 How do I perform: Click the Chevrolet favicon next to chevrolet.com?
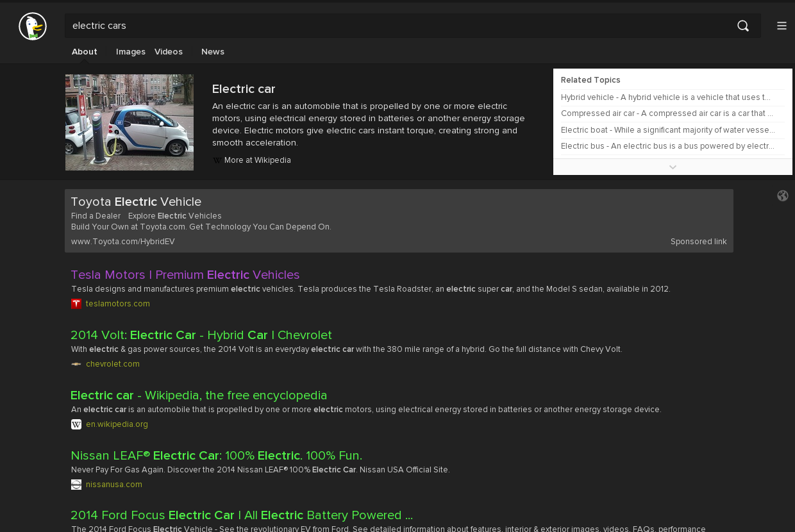click(x=76, y=364)
